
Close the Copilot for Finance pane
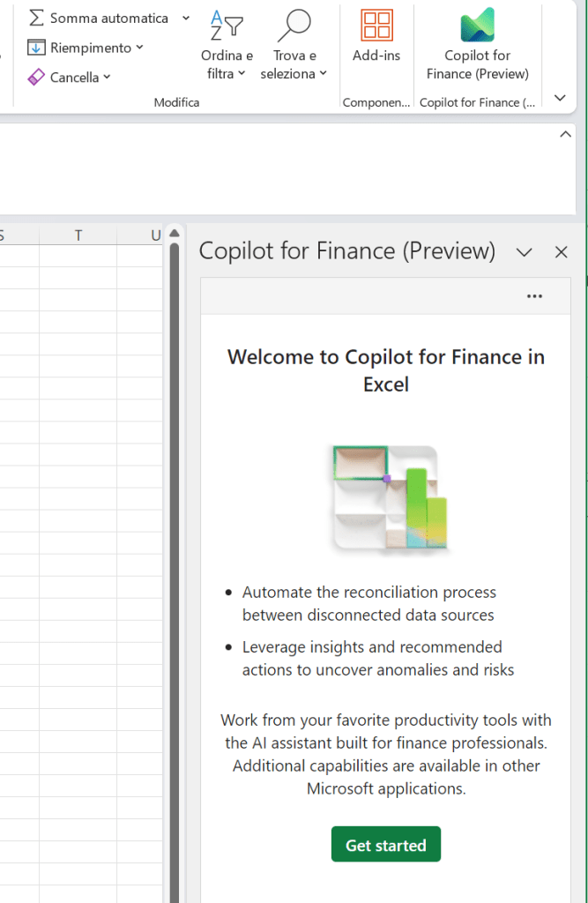561,252
